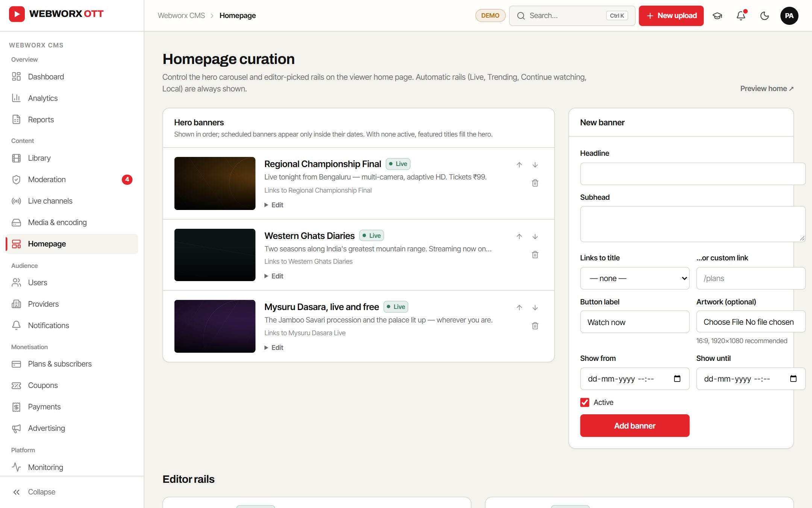Expand Edit for Mysuru Dasara banner
The height and width of the screenshot is (508, 812).
click(274, 348)
